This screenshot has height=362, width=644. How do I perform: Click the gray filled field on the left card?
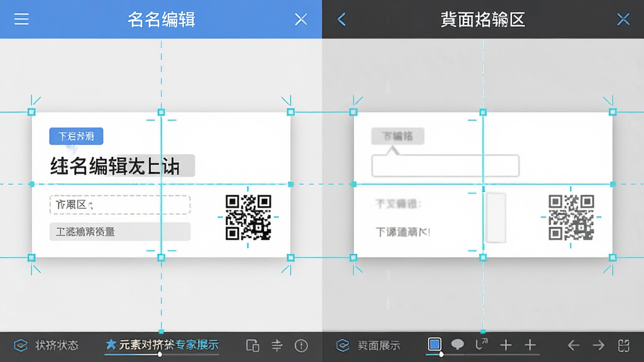coord(120,232)
